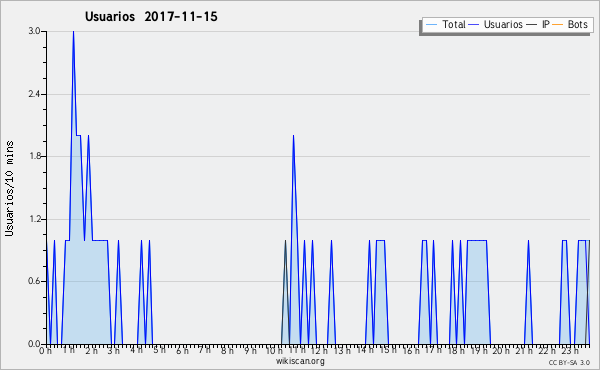Click the 1.8 y-axis label
Screen dimensions: 600x370
pyautogui.click(x=35, y=156)
